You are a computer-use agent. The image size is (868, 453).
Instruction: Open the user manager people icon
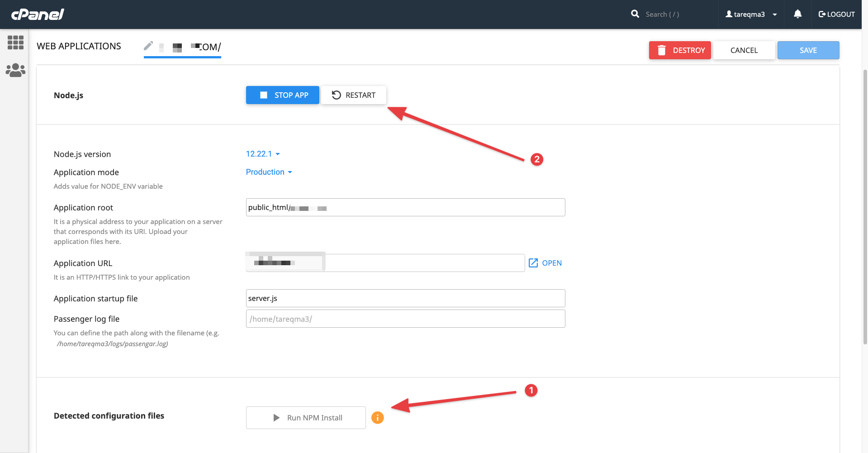[x=15, y=70]
